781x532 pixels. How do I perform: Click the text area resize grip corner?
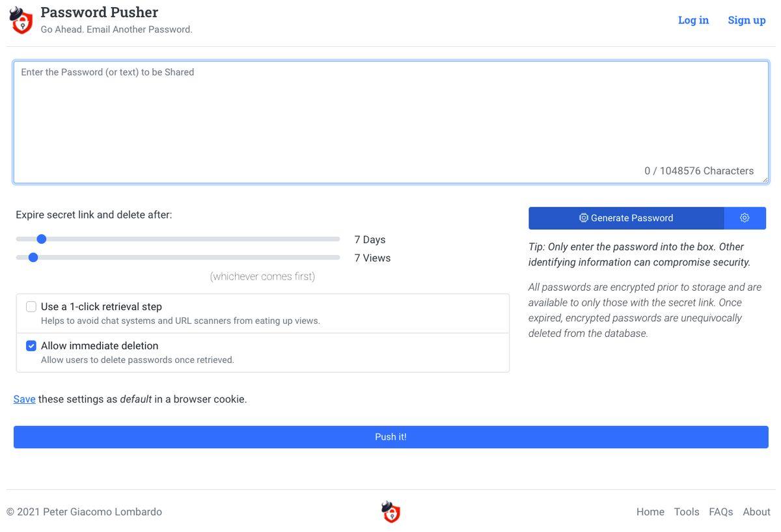[x=764, y=179]
